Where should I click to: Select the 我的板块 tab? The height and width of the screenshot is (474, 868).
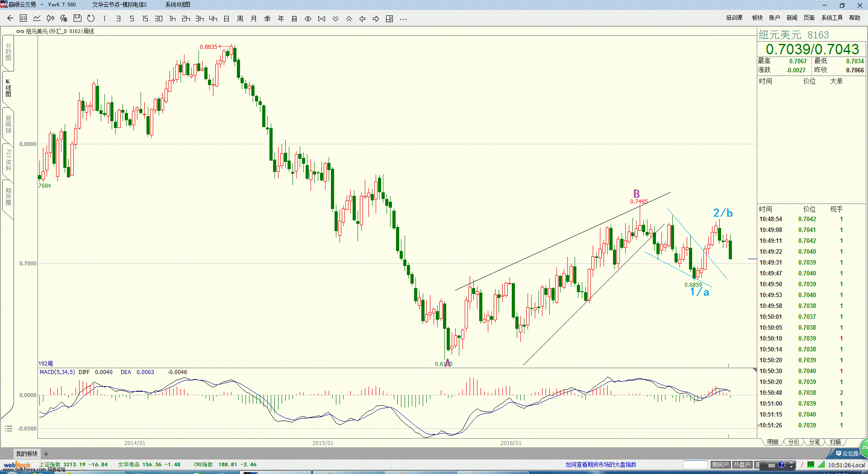pos(27,454)
